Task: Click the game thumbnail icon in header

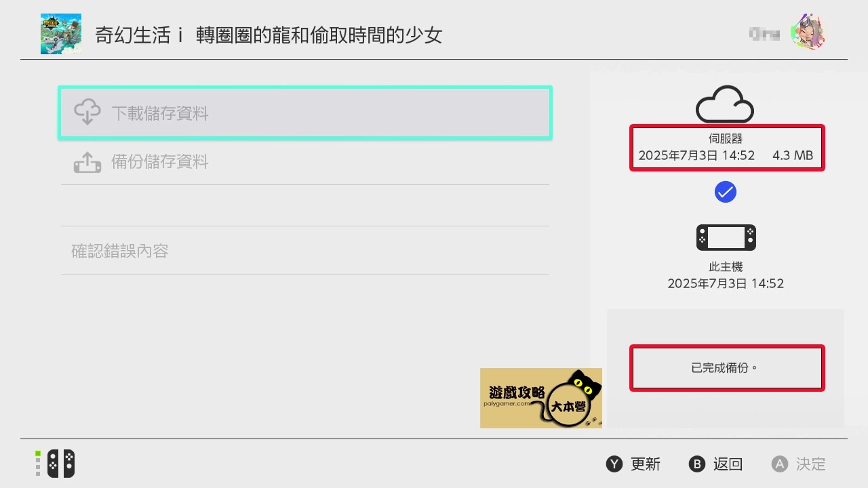Action: [61, 34]
